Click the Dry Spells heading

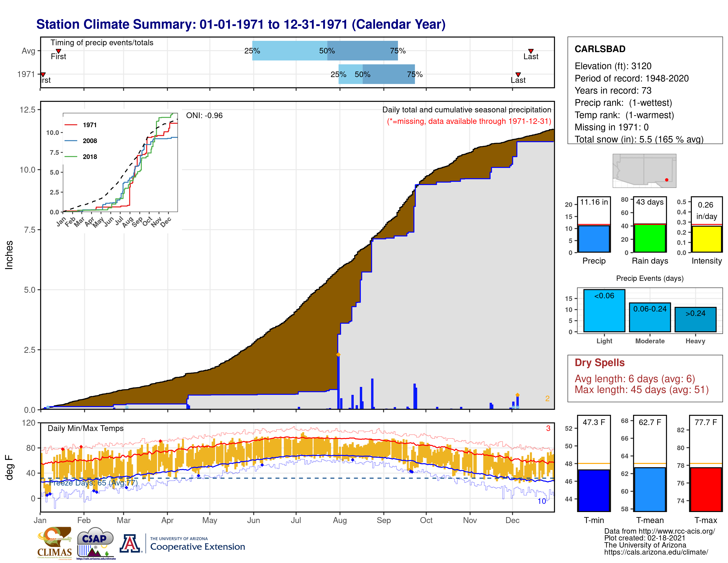pos(600,363)
